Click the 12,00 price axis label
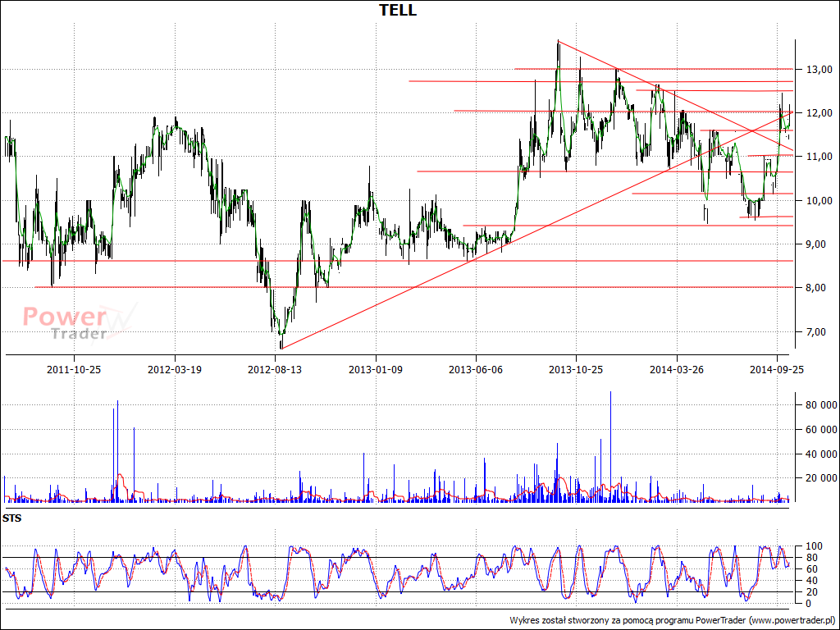 [819, 113]
